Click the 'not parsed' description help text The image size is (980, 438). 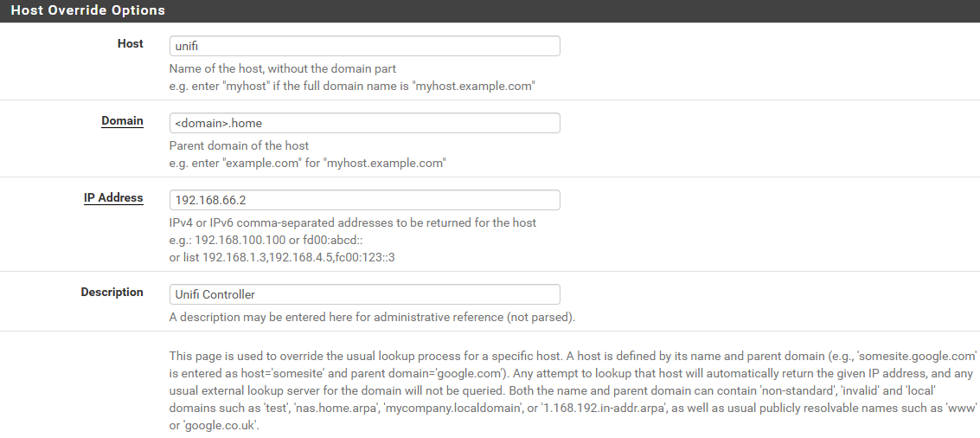pyautogui.click(x=372, y=317)
